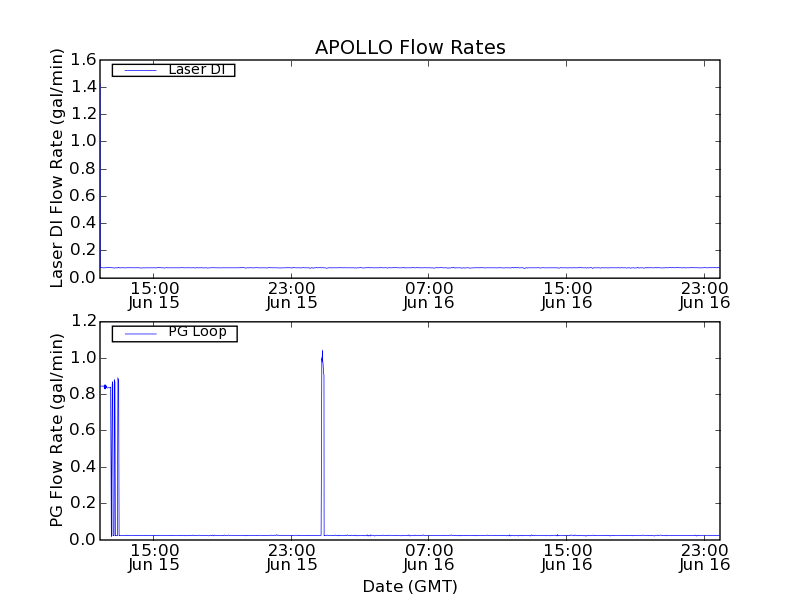Click the 0.2 tick on the PG Flow axis
The width and height of the screenshot is (800, 600).
pyautogui.click(x=83, y=503)
